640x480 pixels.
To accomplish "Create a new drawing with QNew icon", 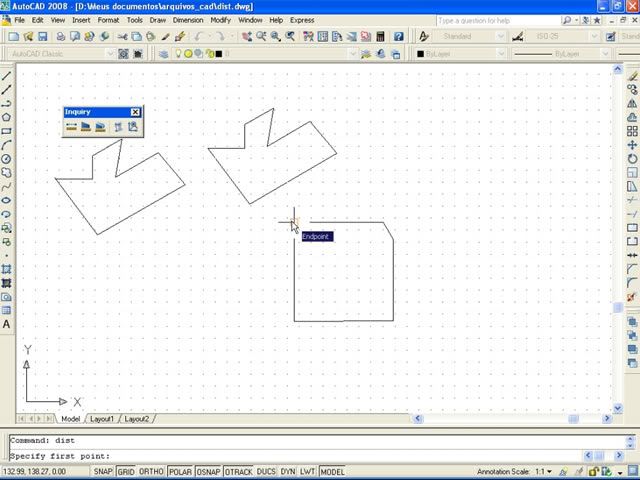I will (x=13, y=37).
